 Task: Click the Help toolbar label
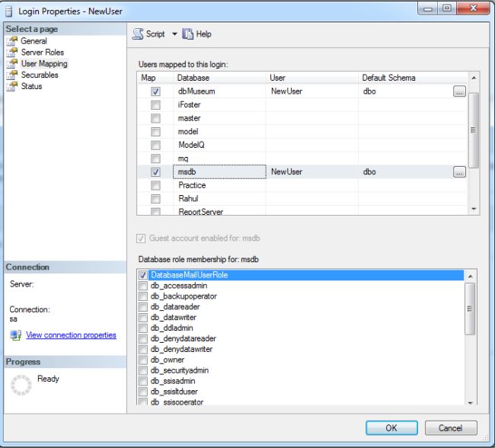[203, 34]
